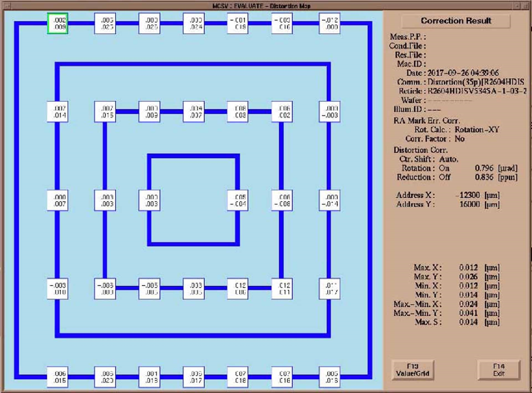Click the map cell showing .005 -.004

pyautogui.click(x=238, y=200)
